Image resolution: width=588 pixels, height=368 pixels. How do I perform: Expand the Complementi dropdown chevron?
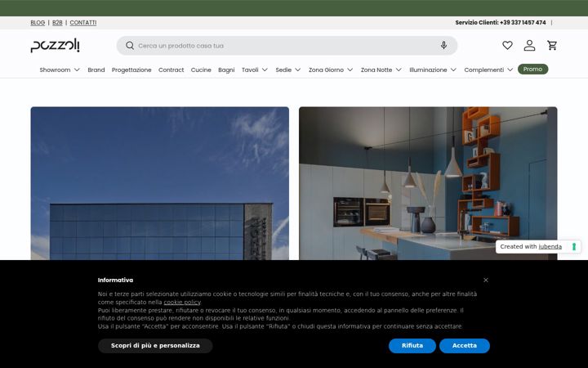coord(510,70)
